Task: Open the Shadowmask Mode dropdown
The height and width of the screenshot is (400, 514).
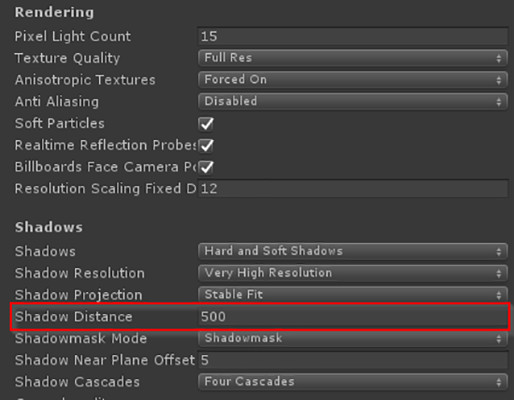Action: click(x=353, y=338)
